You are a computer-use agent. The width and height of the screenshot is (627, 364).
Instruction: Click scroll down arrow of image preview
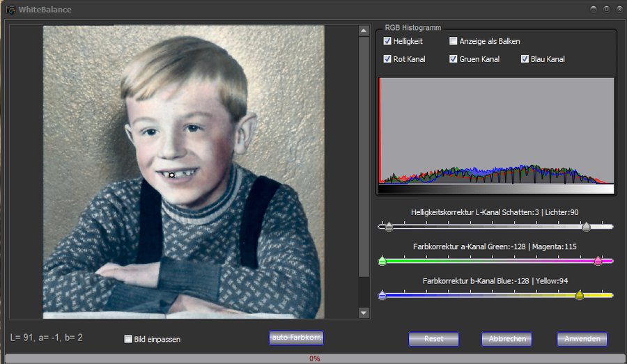(363, 313)
